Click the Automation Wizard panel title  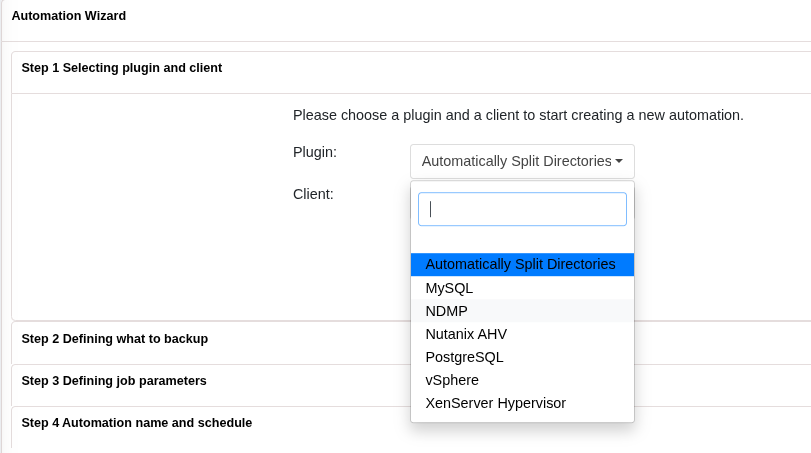point(69,16)
